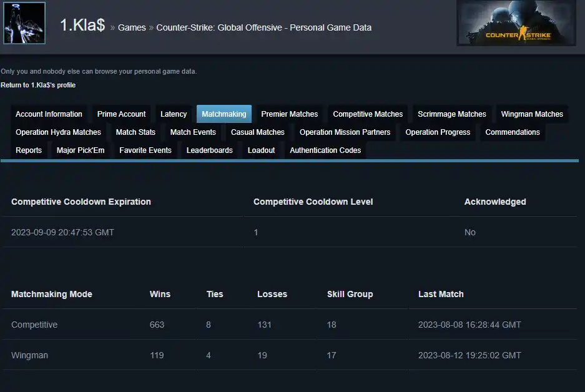Open the Prime Account tab
Screen dimensions: 585x392
121,114
